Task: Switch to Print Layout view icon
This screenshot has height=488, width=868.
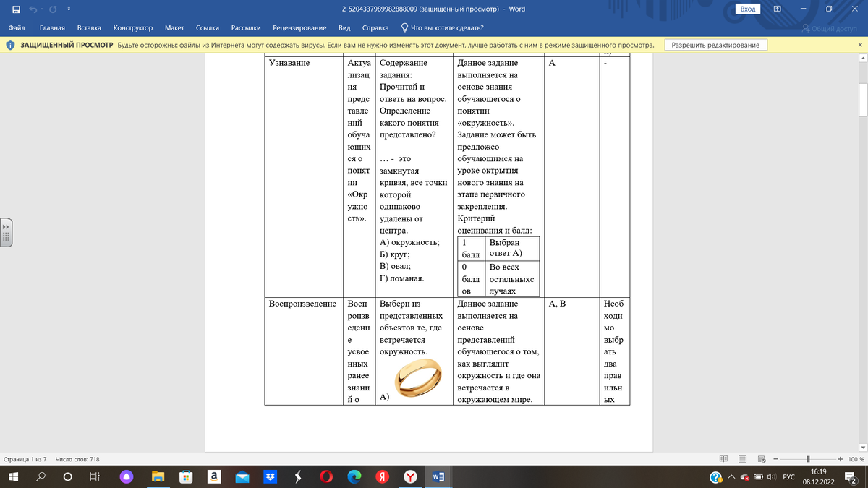Action: pos(743,459)
